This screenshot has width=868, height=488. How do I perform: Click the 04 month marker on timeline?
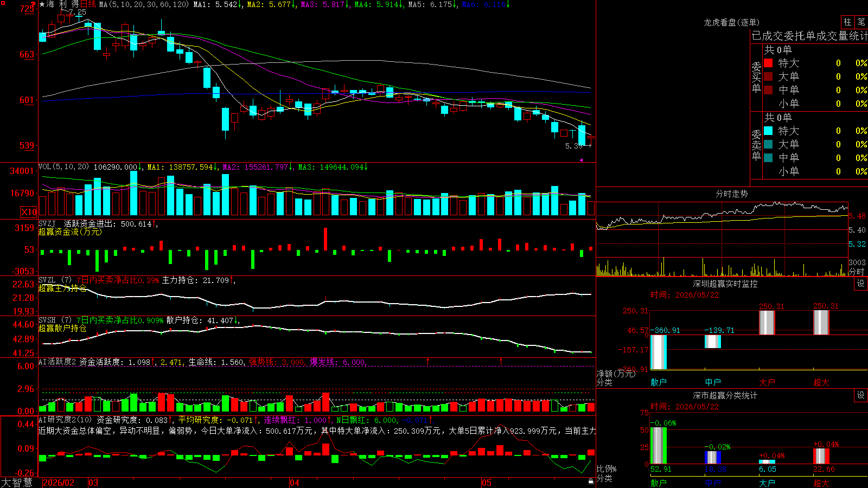(295, 483)
